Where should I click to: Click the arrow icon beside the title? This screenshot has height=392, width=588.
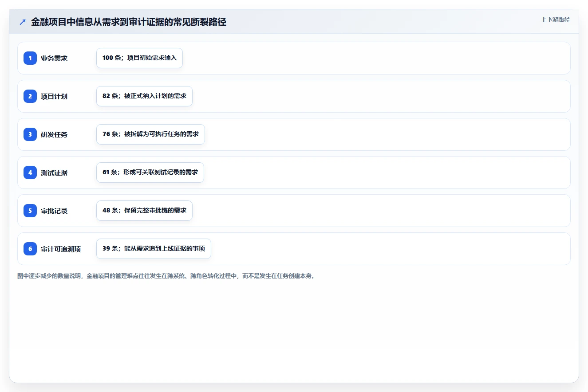(x=23, y=22)
